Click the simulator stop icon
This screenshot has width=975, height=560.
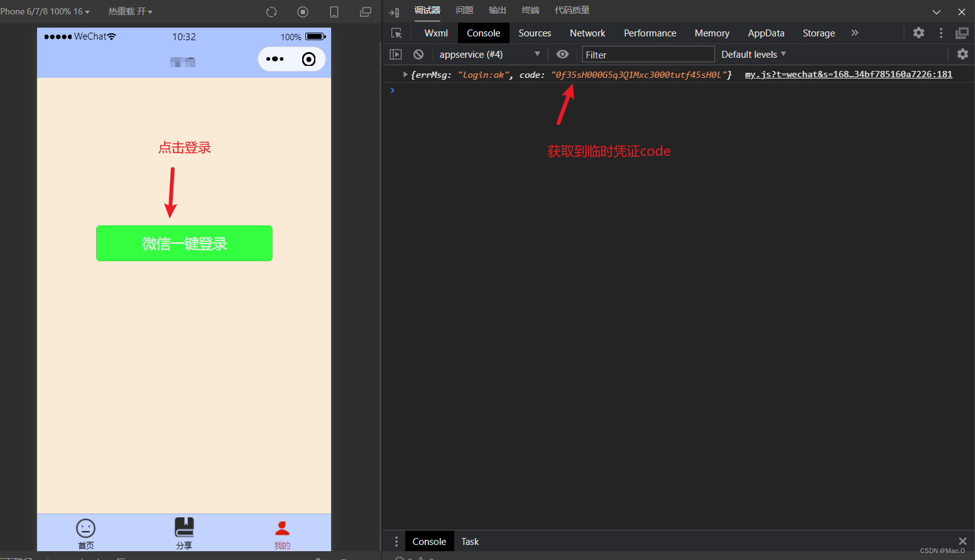click(303, 12)
